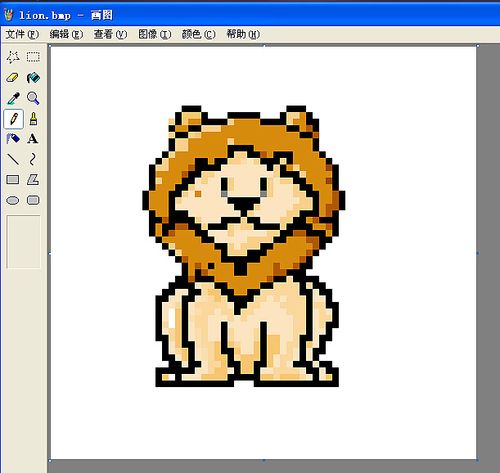Open the 颜色(C) menu
500x473 pixels.
point(199,34)
